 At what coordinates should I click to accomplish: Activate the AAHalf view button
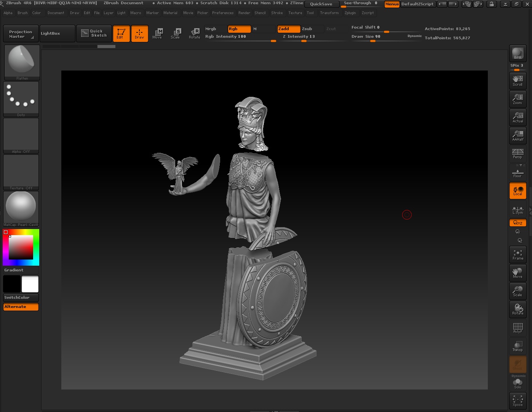pyautogui.click(x=518, y=136)
